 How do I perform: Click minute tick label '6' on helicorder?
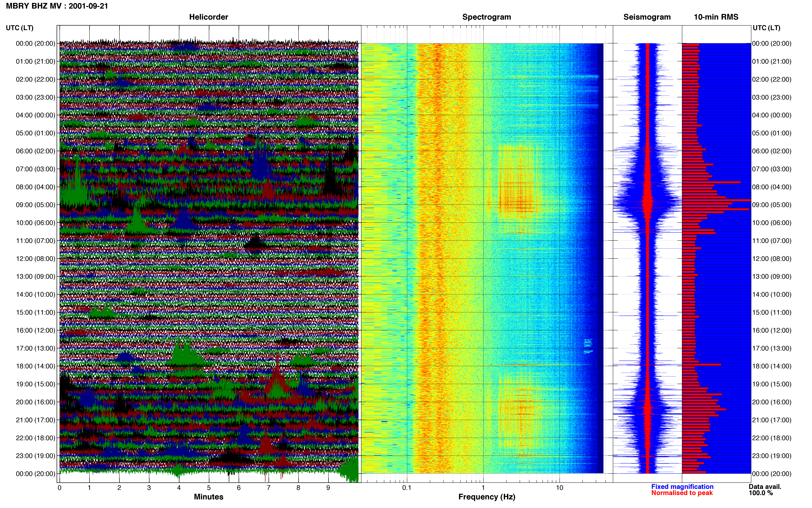tap(239, 488)
